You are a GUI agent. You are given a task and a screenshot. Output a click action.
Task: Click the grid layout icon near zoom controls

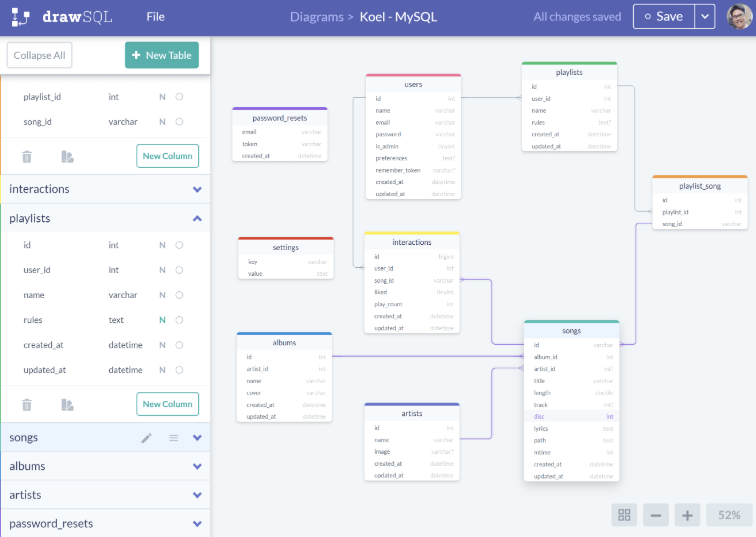[x=624, y=515]
